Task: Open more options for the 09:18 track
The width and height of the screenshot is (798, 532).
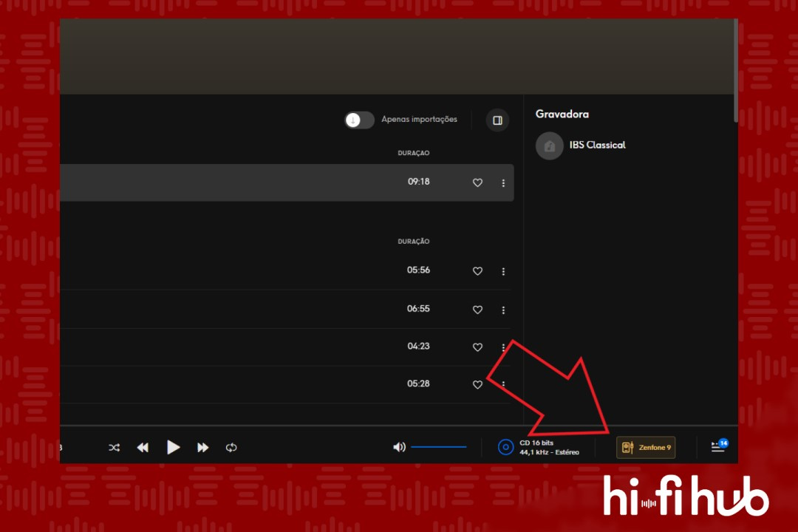Action: tap(503, 183)
